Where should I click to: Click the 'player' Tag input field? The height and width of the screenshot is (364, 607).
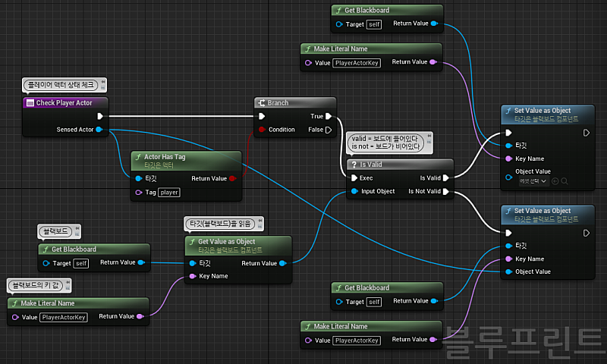coord(169,193)
